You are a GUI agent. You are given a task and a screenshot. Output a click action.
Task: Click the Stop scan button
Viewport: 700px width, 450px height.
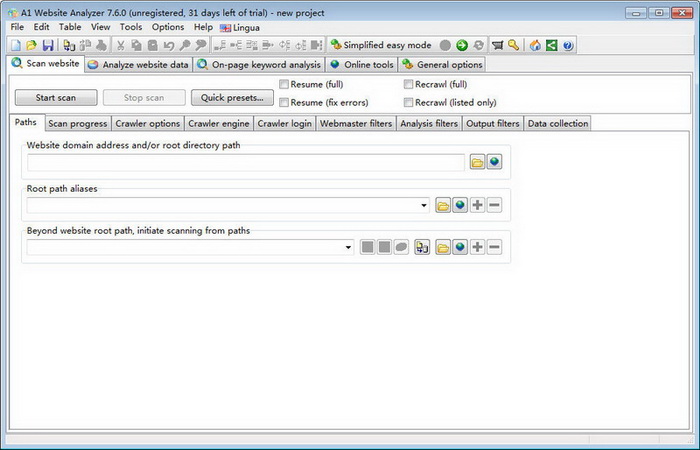(x=144, y=98)
